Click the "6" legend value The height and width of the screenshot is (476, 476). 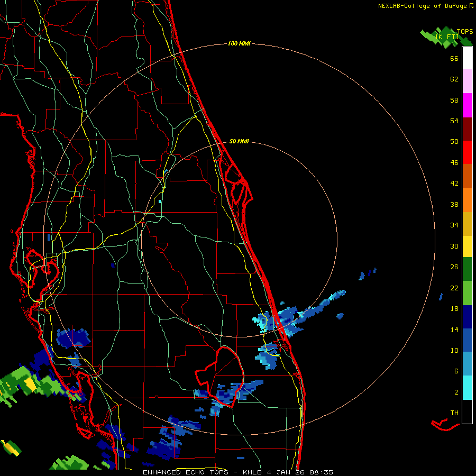[x=456, y=371]
